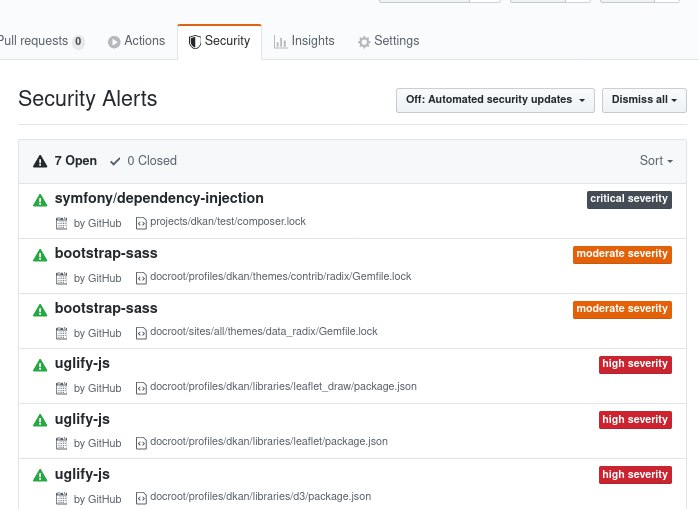Click moderate severity label of data_radix alert
This screenshot has height=509, width=699.
622,309
